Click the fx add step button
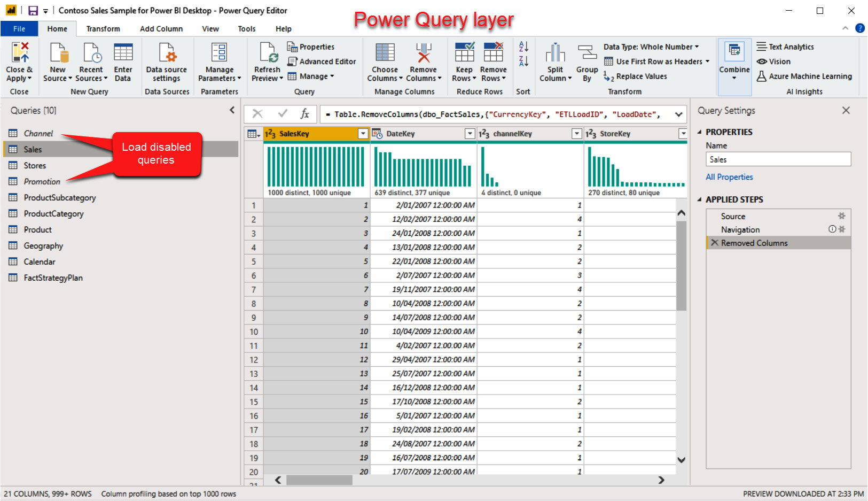The image size is (868, 501). point(305,113)
